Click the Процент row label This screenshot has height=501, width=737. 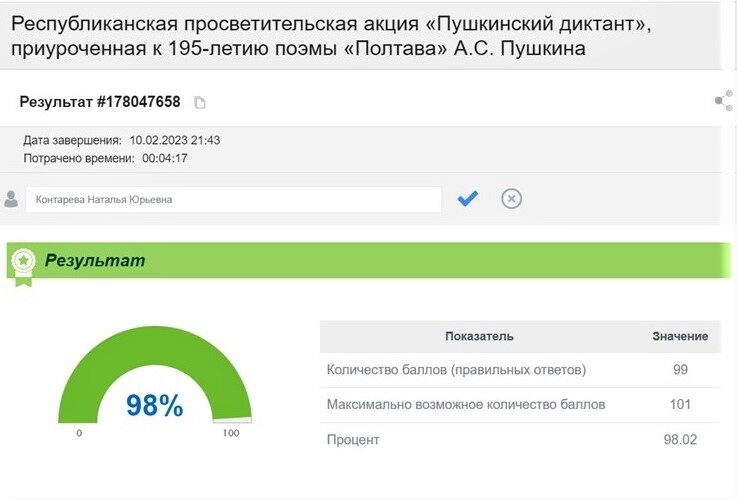click(x=353, y=440)
